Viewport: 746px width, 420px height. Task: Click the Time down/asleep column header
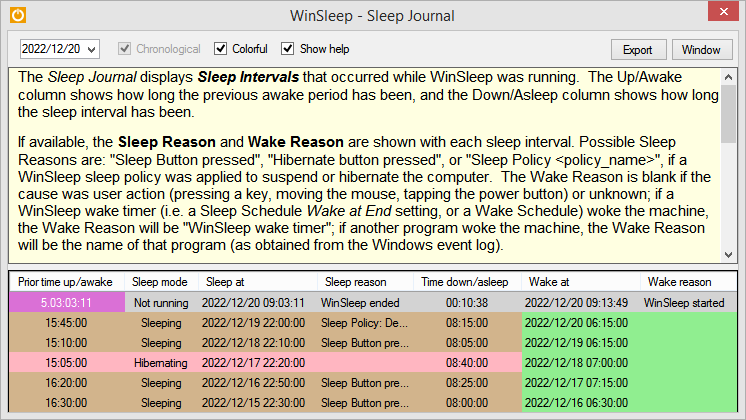coord(467,282)
